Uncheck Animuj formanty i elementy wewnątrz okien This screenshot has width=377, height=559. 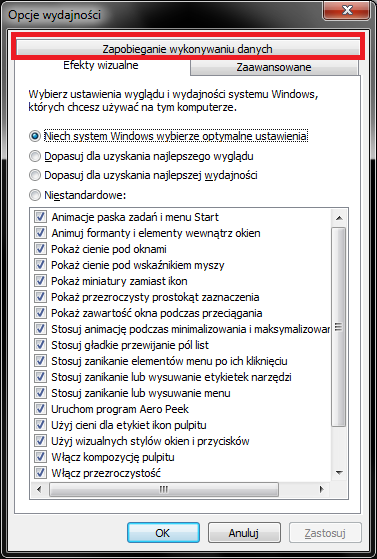[40, 233]
